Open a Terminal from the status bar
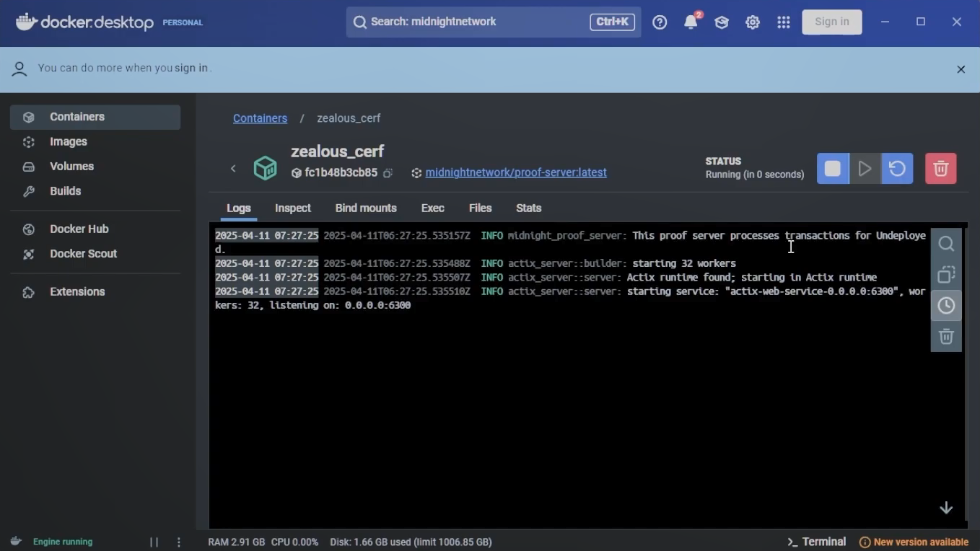Screen dimensions: 980x551 pos(816,542)
